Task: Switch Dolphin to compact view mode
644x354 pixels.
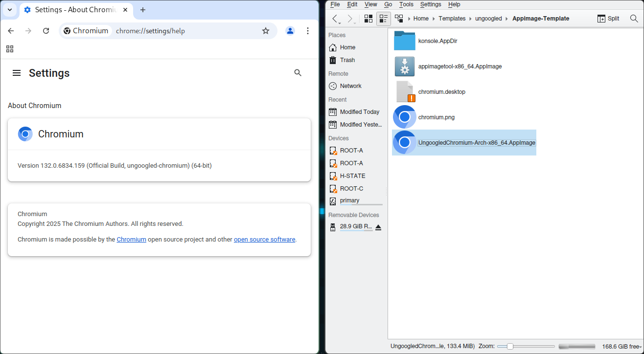Action: [x=384, y=19]
